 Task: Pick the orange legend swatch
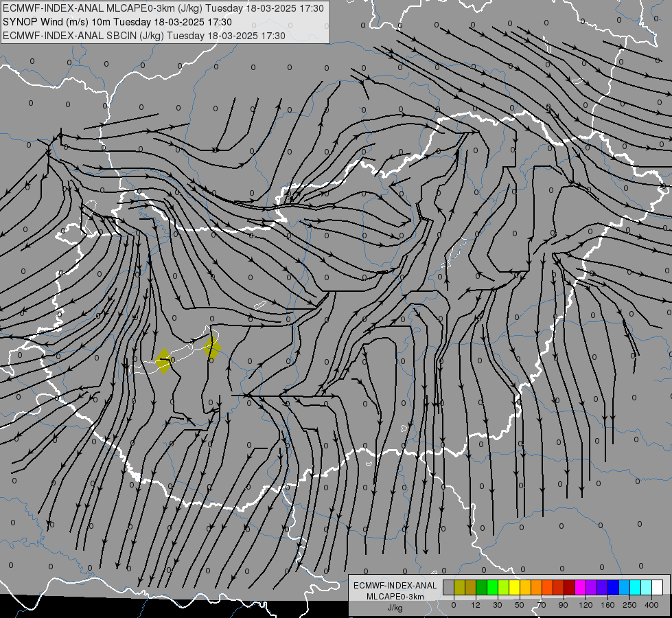[x=537, y=587]
